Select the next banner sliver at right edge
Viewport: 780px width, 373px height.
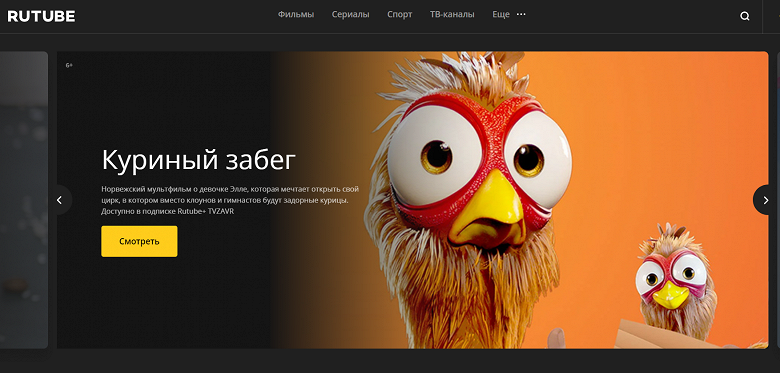pyautogui.click(x=778, y=200)
